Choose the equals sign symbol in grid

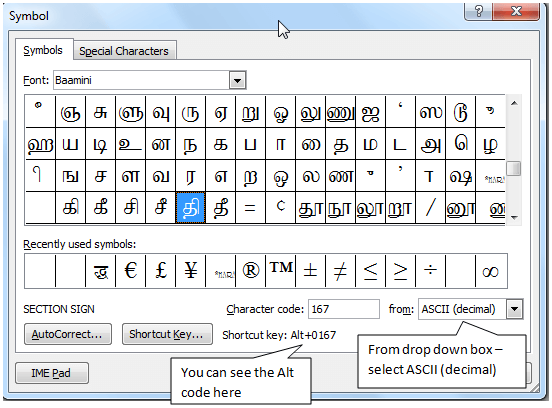pos(250,208)
